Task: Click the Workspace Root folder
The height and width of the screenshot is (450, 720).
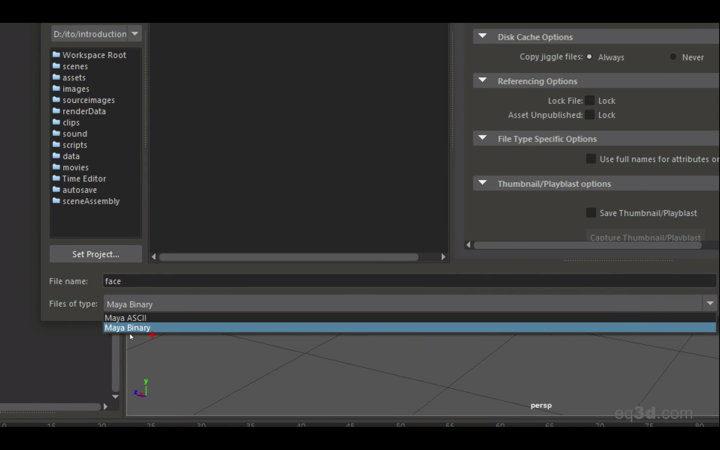Action: 94,55
